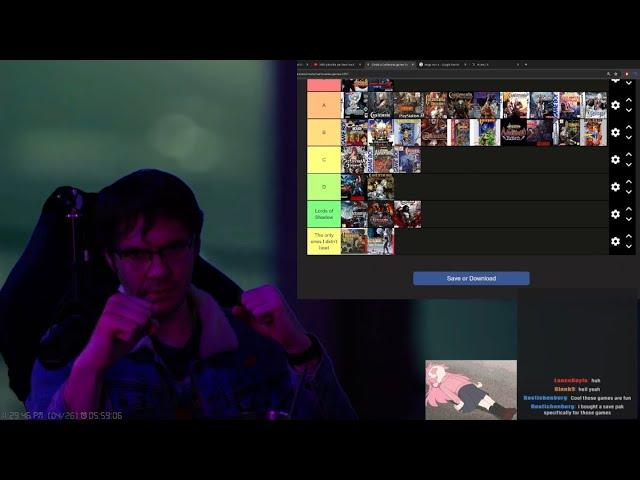Move the D tier row up

pyautogui.click(x=629, y=182)
